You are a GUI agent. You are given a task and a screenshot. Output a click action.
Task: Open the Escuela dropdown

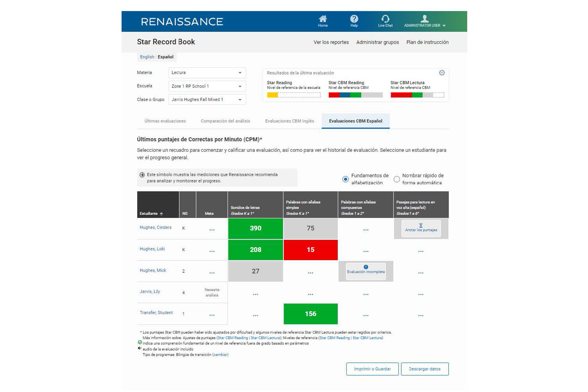click(207, 86)
